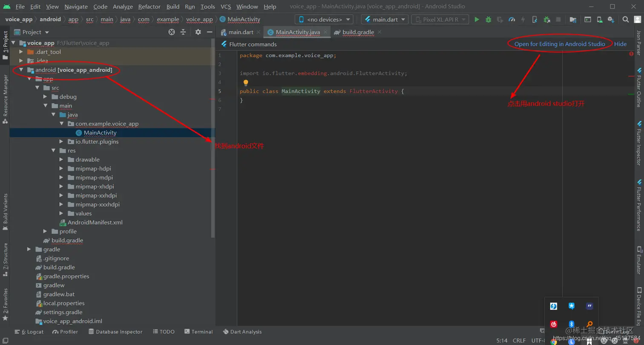This screenshot has width=644, height=345.
Task: Toggle Resource Manager tool window
Action: [5, 99]
